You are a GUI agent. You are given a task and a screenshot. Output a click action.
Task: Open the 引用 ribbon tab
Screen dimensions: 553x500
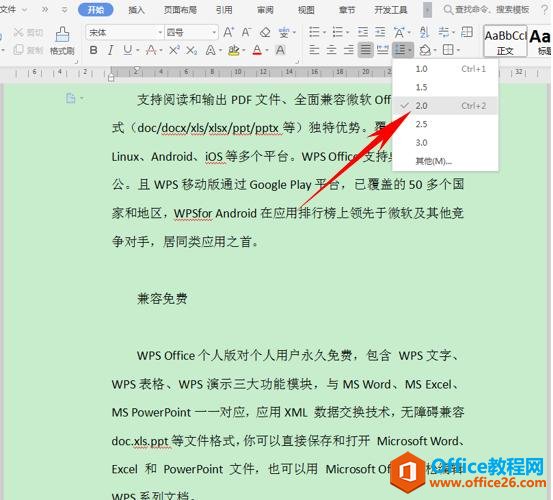[224, 10]
